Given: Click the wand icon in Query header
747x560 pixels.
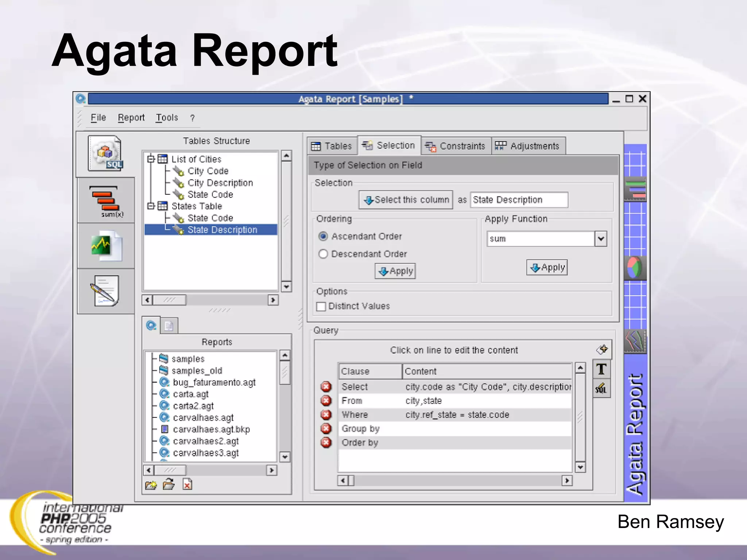Looking at the screenshot, I should tap(602, 349).
